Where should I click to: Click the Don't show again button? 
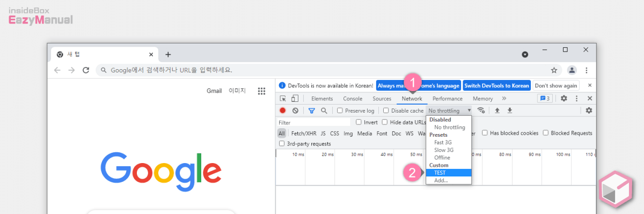[557, 85]
